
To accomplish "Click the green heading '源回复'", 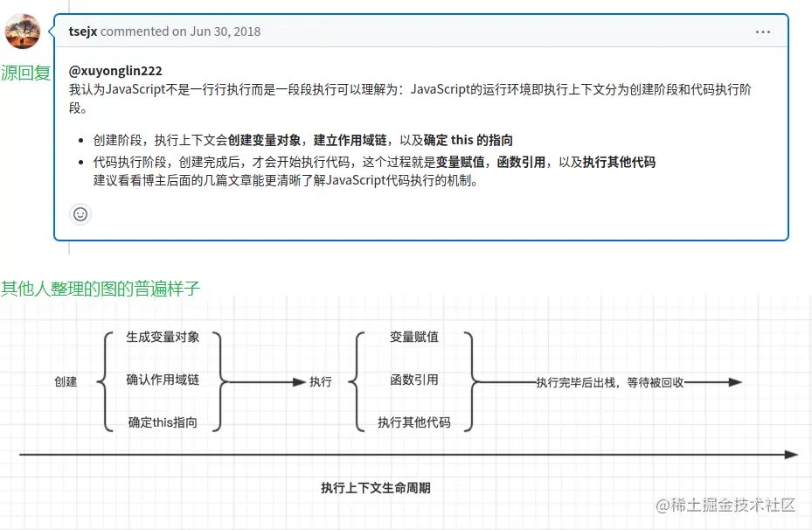I will (x=26, y=73).
